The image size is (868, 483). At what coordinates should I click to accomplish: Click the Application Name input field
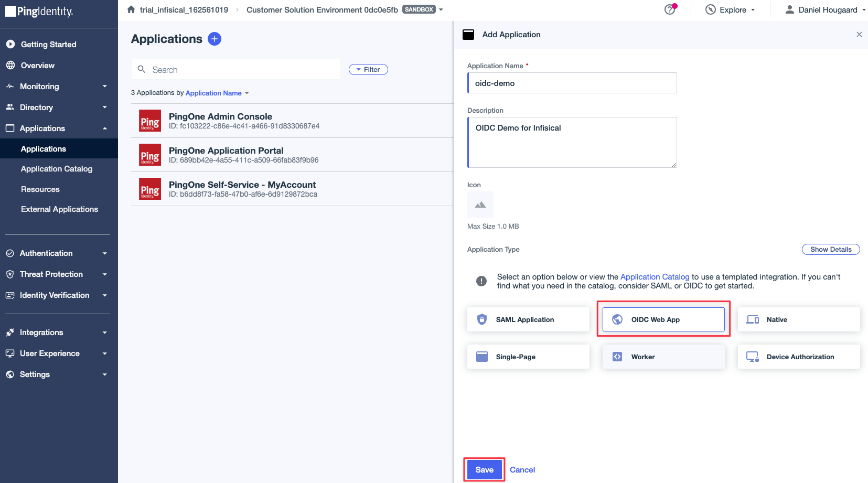[x=572, y=83]
